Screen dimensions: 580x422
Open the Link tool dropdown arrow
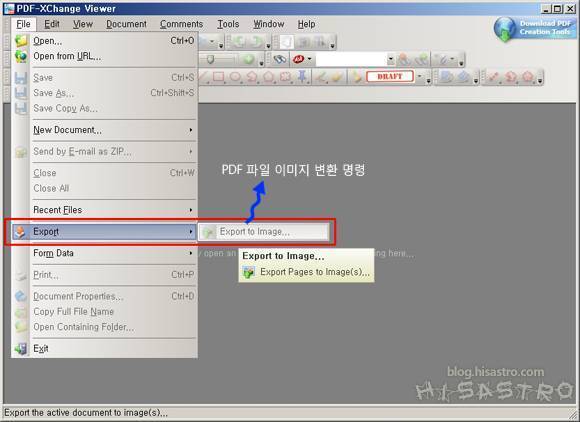click(452, 59)
